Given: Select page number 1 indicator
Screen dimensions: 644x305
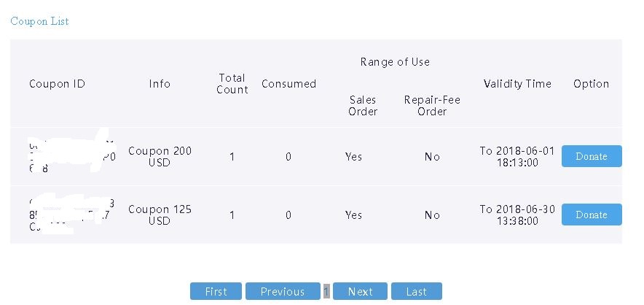Looking at the screenshot, I should 326,291.
